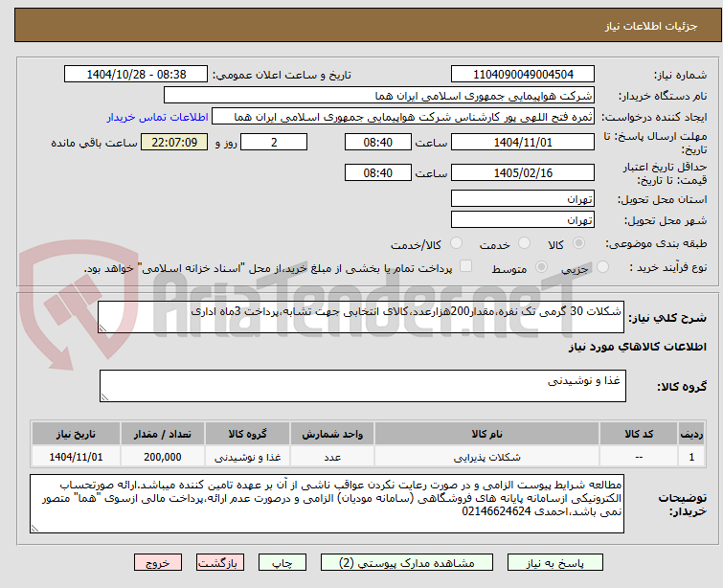
Task: Click the unit cell عدد
Action: click(x=332, y=457)
